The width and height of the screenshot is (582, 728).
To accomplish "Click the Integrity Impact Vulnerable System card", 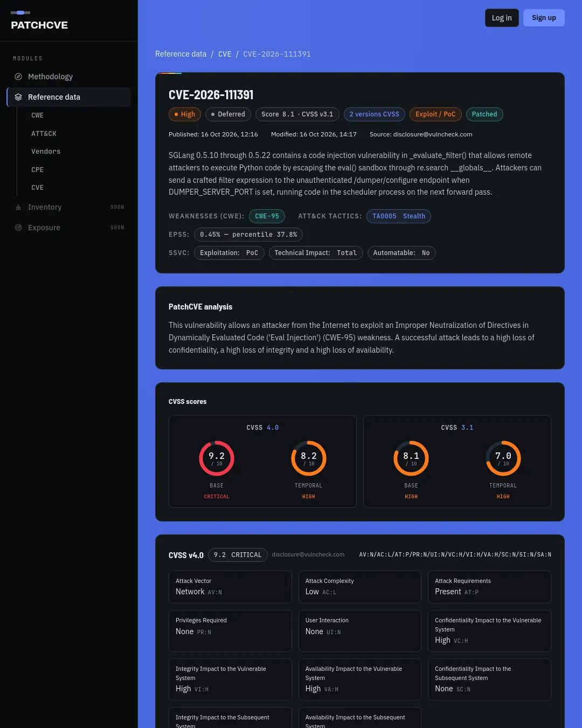I will pos(230,679).
